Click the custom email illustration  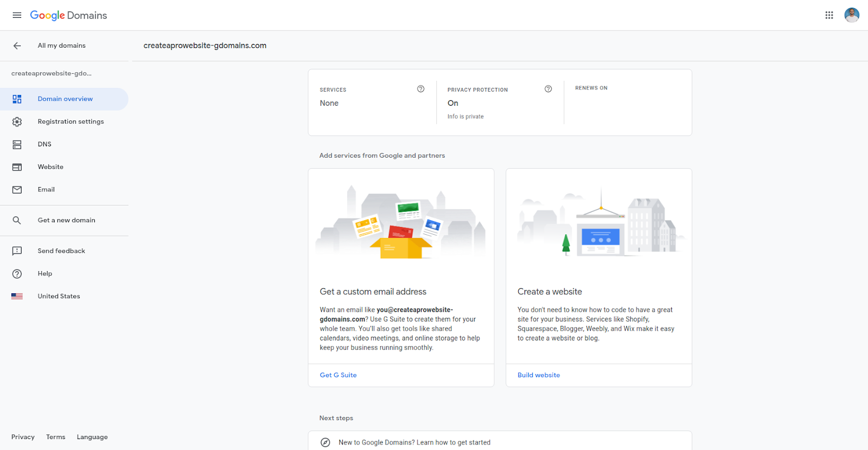pos(401,222)
